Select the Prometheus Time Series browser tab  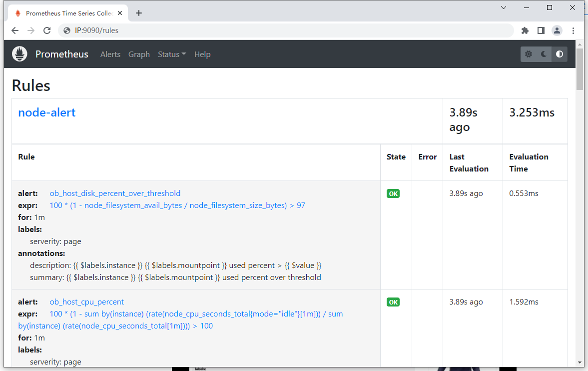(x=68, y=13)
